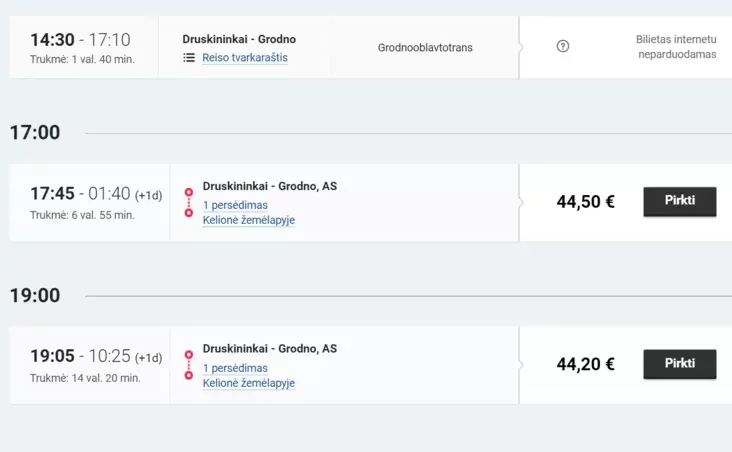The image size is (732, 452).
Task: Click Grodnooblavtotrans carrier name
Action: pyautogui.click(x=425, y=48)
